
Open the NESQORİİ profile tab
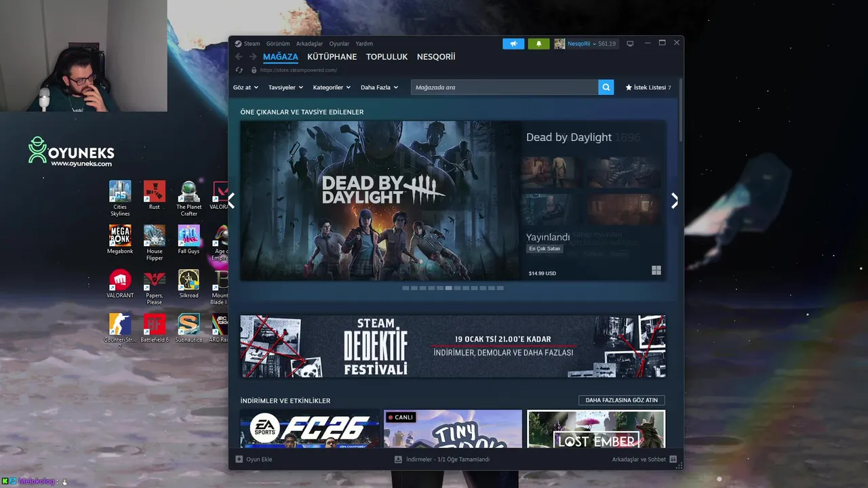pyautogui.click(x=436, y=57)
